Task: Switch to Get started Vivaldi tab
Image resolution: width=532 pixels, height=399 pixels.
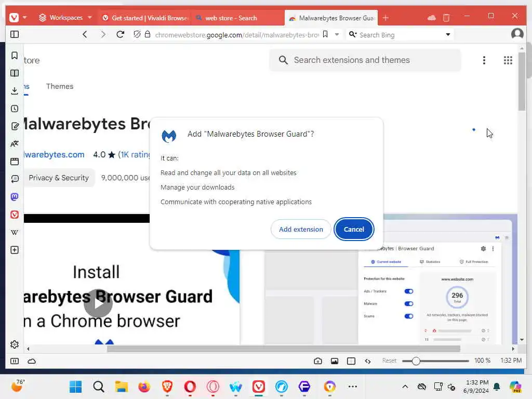Action: (145, 18)
